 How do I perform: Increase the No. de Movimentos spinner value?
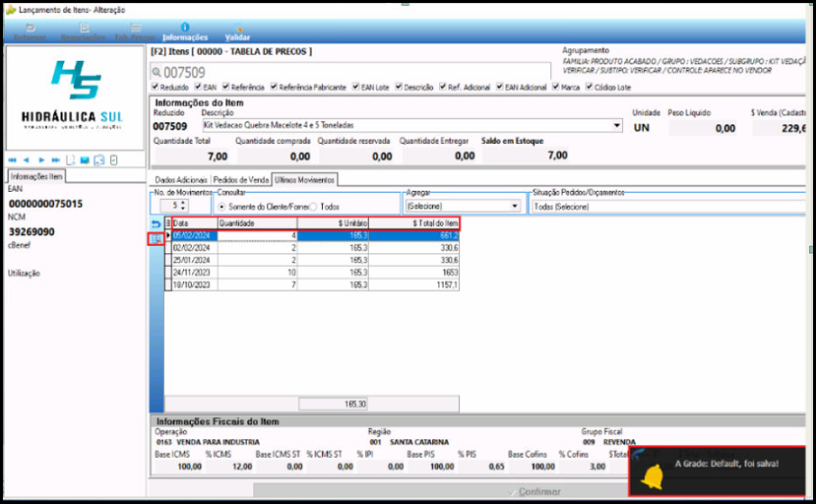click(183, 203)
